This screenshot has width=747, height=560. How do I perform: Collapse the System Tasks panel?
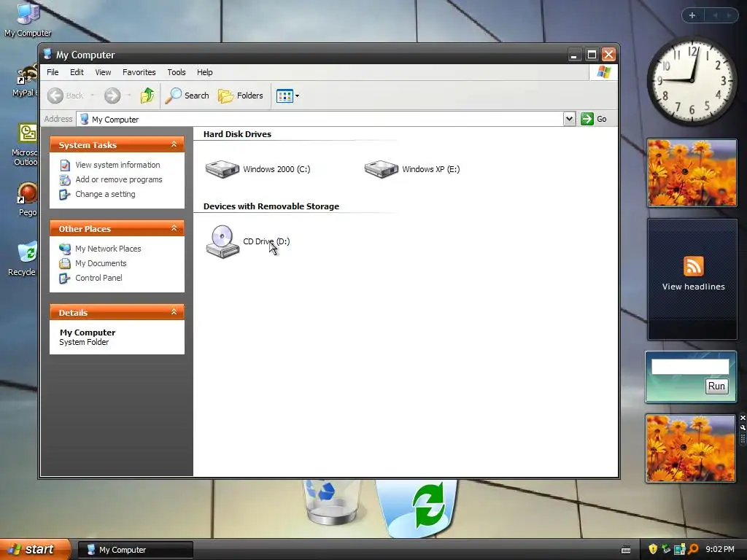point(174,144)
